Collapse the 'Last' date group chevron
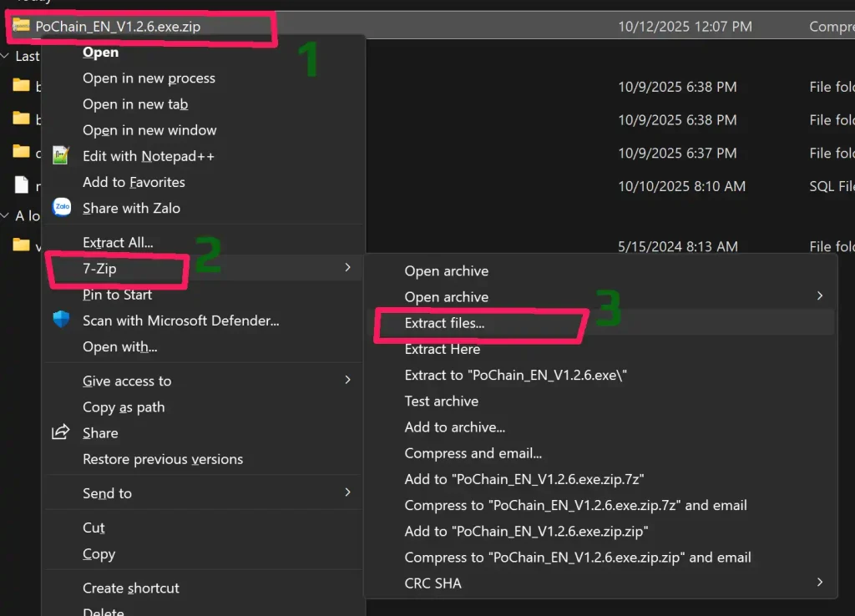This screenshot has width=855, height=616. click(6, 56)
